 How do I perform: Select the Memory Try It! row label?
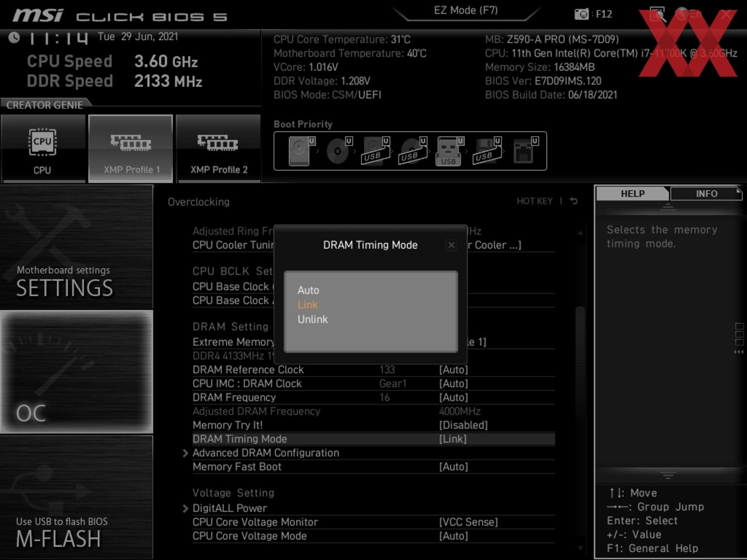227,425
